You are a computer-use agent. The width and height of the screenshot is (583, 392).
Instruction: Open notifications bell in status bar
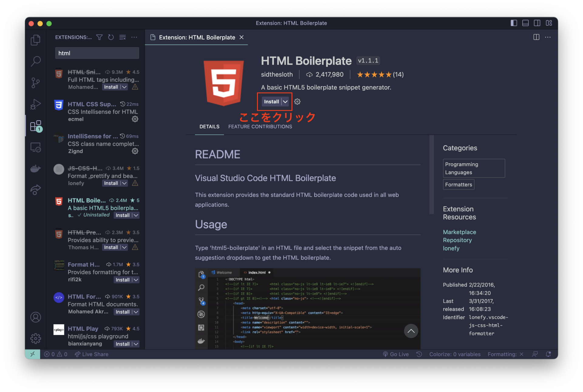(x=548, y=354)
